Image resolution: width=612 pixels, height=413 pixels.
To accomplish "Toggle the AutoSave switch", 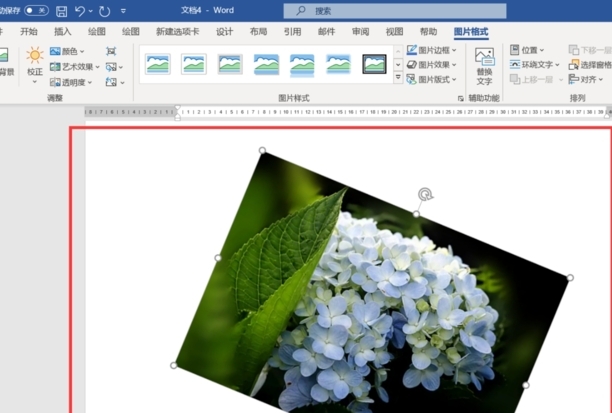I will [x=36, y=11].
